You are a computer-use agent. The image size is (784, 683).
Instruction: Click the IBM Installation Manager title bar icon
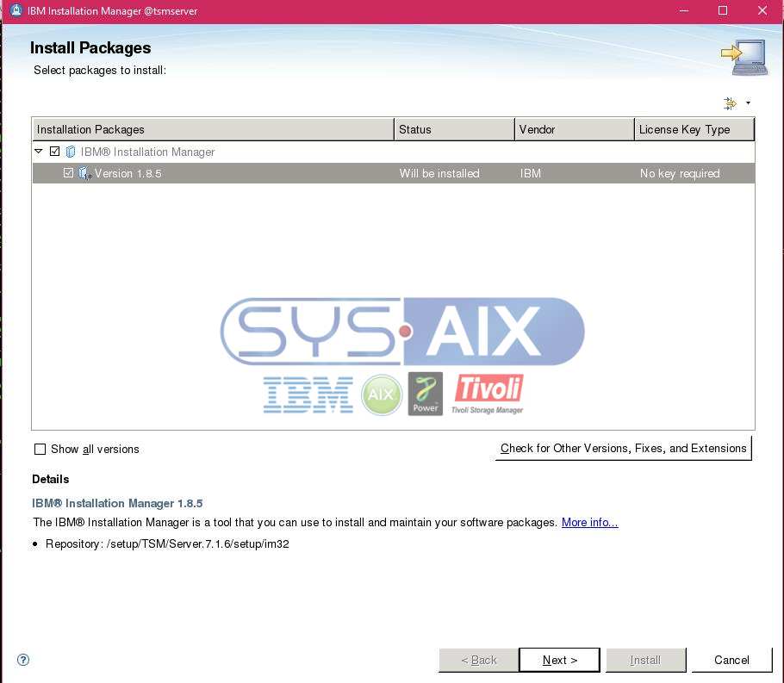16,10
